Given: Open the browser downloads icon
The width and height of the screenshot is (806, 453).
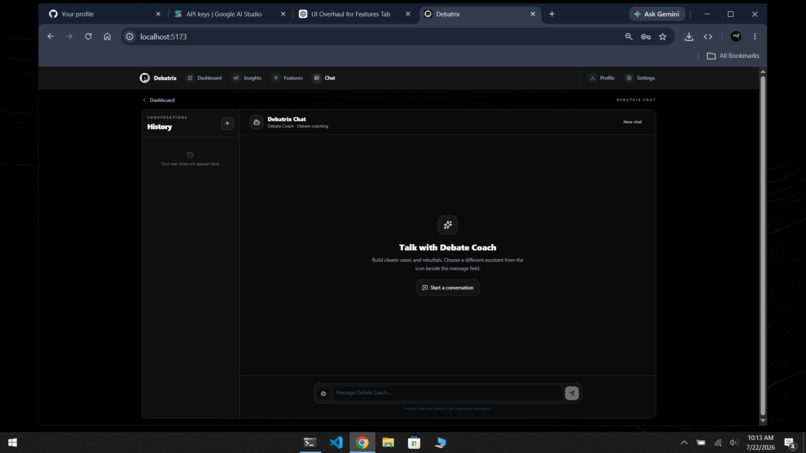Looking at the screenshot, I should [x=689, y=37].
